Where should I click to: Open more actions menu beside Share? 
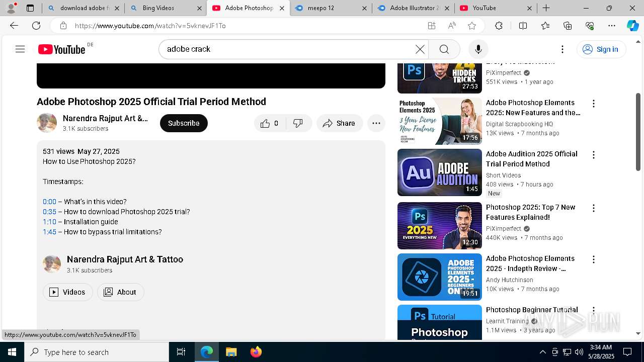(376, 123)
